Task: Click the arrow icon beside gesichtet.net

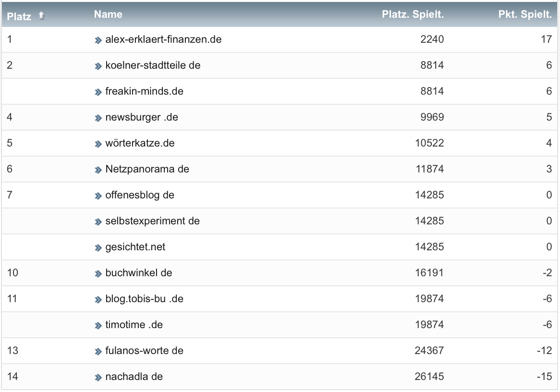Action: pos(98,247)
